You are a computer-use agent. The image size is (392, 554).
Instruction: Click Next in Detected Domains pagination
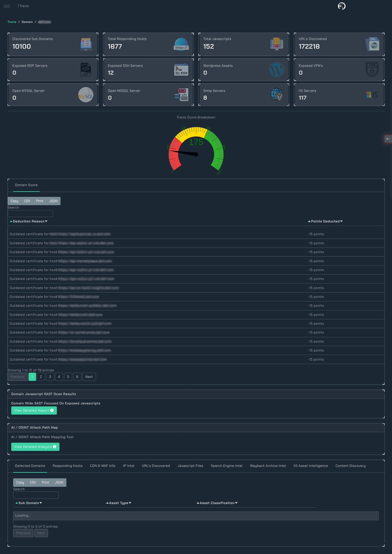tap(41, 533)
